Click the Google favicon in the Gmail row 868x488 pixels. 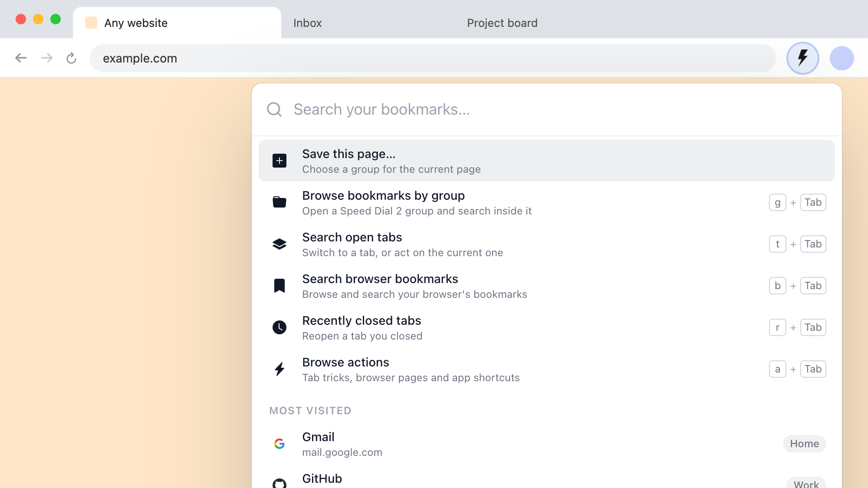[x=279, y=444]
